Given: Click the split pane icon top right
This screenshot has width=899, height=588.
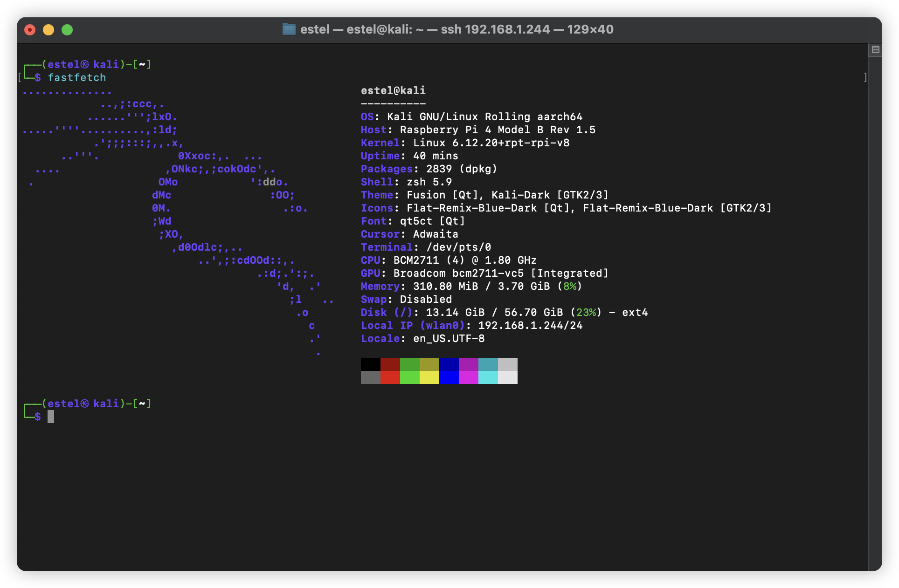Looking at the screenshot, I should click(875, 49).
